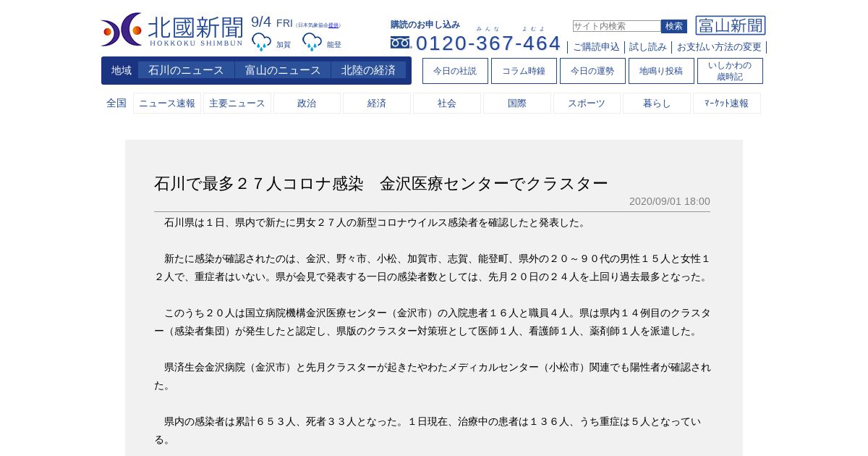Click the 全国 label in category row
Viewport: 868px width, 456px height.
click(116, 103)
